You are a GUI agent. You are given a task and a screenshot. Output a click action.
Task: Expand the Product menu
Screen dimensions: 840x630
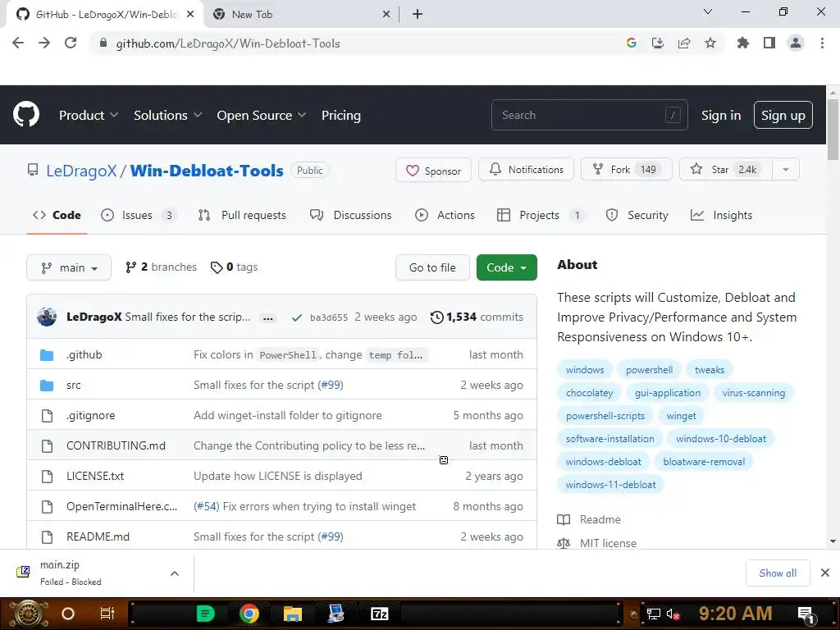pos(89,115)
